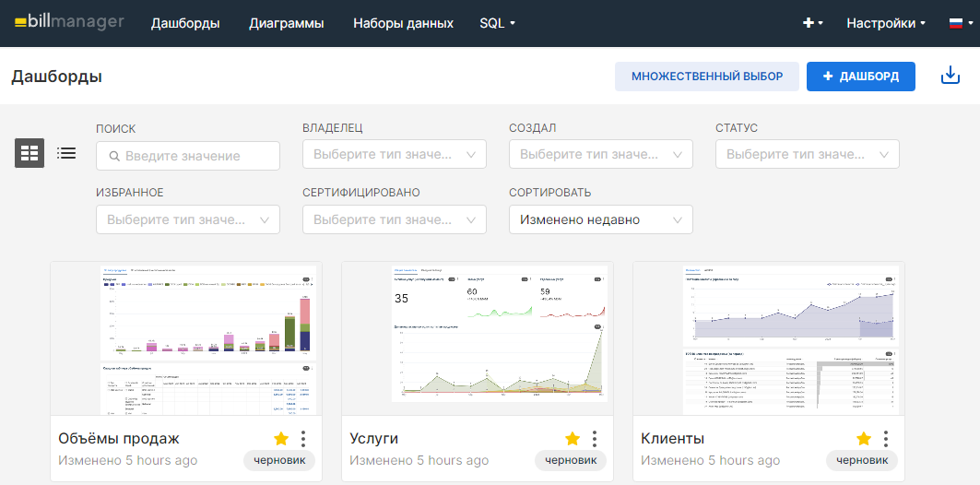
Task: Open the СОРТИРОВАТЬ dropdown showing Изменено недавно
Action: 600,219
